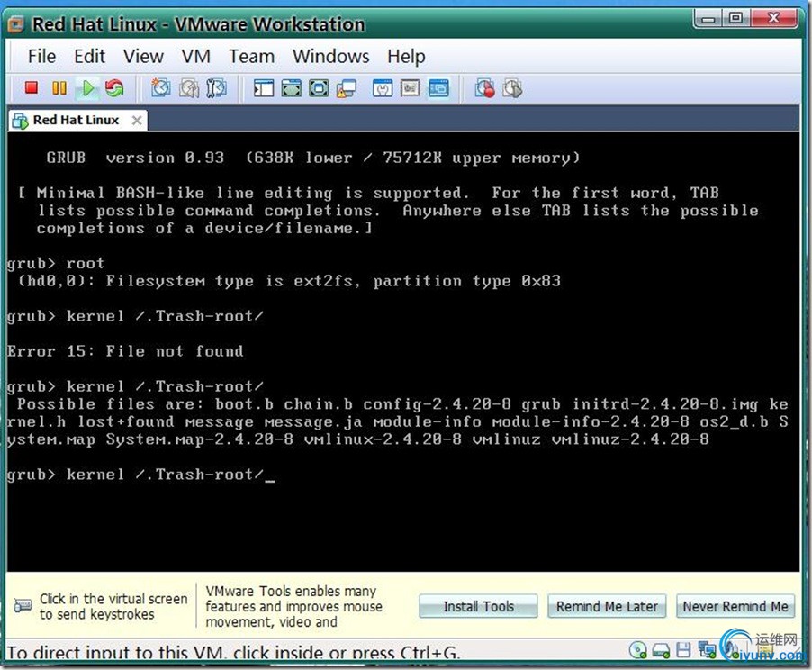Minimize the VMware Workstation window
812x670 pixels.
pos(708,19)
